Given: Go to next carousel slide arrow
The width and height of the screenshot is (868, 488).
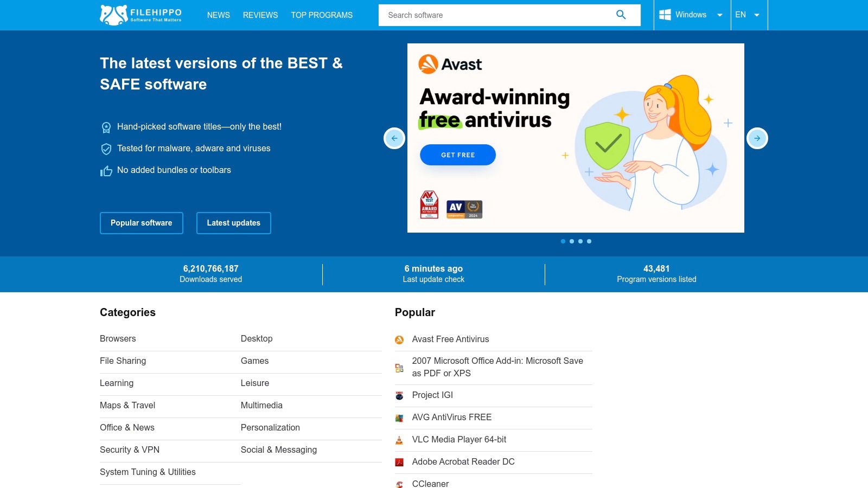Looking at the screenshot, I should click(x=757, y=138).
